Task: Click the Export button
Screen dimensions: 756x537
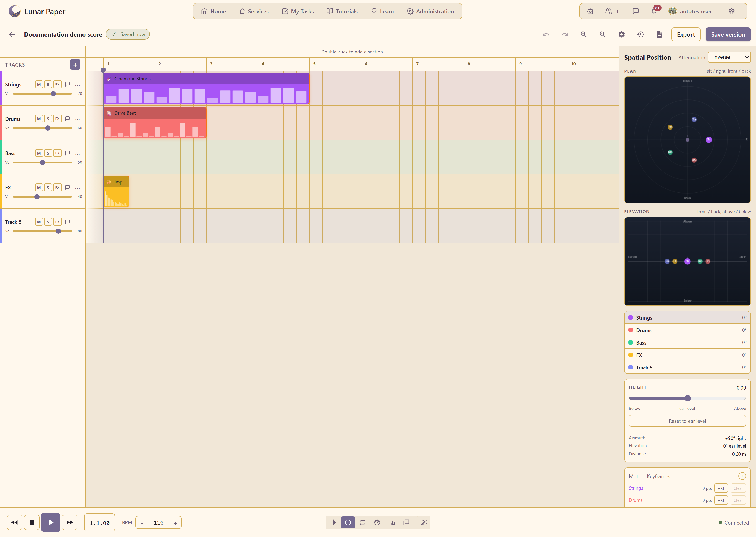Action: click(686, 34)
